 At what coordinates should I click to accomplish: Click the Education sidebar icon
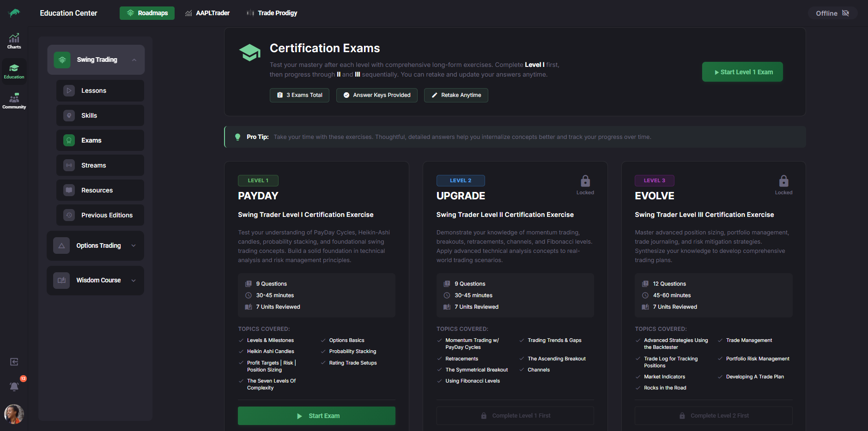[x=14, y=71]
